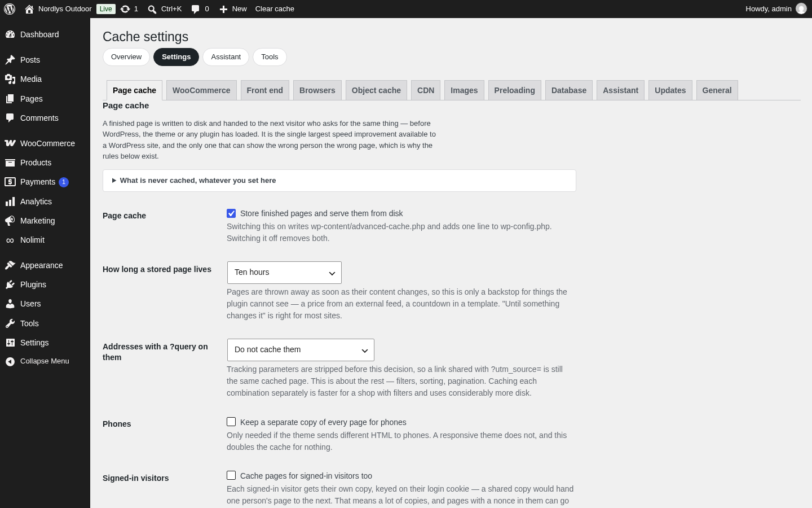The height and width of the screenshot is (508, 812).
Task: Click the updates refresh icon
Action: click(125, 9)
